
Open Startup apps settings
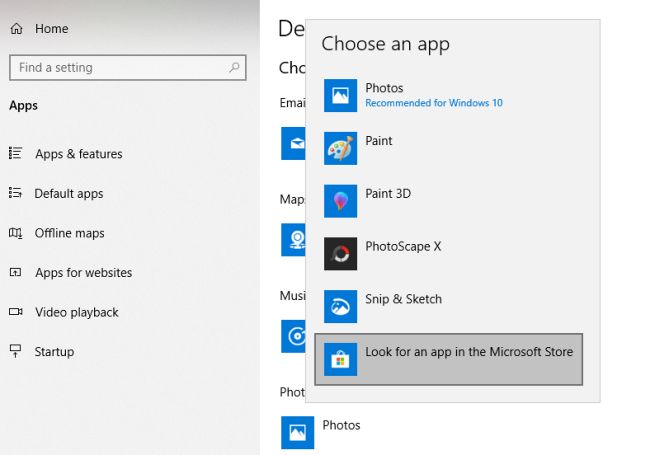(54, 352)
